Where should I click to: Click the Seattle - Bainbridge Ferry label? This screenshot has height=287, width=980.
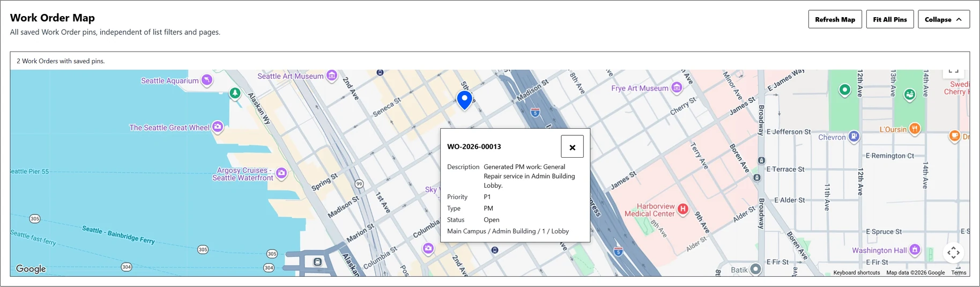click(118, 235)
